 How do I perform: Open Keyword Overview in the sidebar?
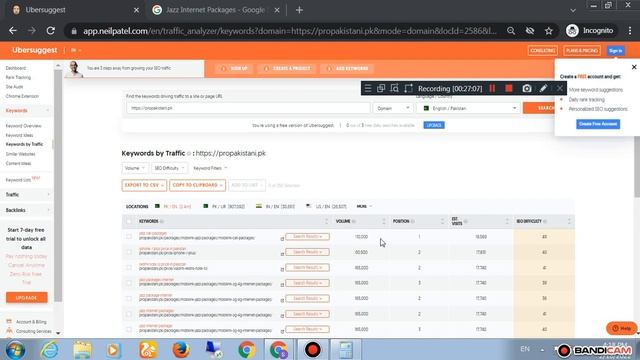click(x=23, y=126)
